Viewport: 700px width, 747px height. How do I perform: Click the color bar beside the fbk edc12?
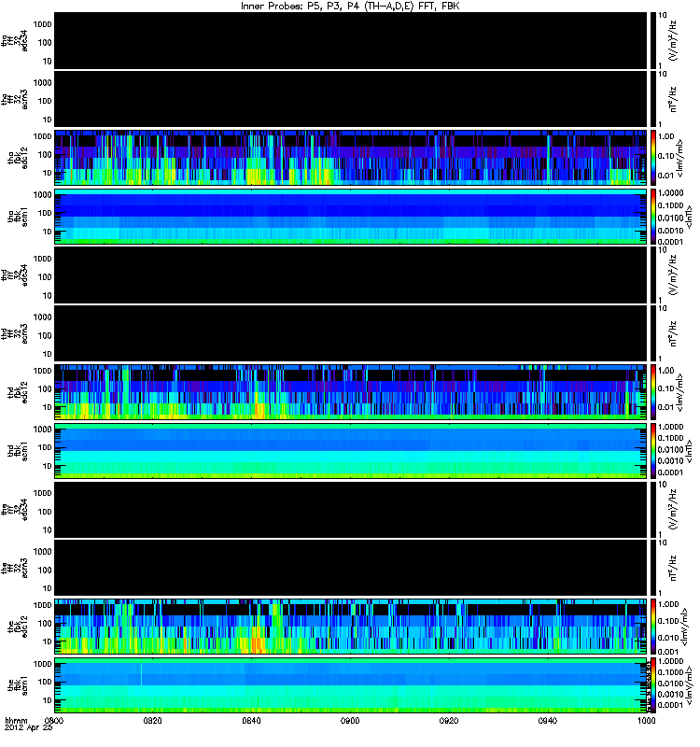(653, 627)
